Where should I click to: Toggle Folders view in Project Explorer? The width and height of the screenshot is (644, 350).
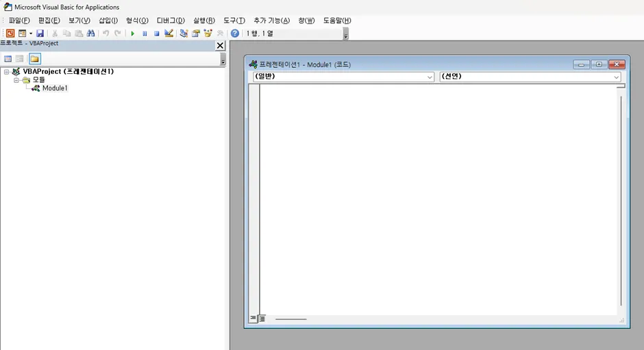coord(35,59)
